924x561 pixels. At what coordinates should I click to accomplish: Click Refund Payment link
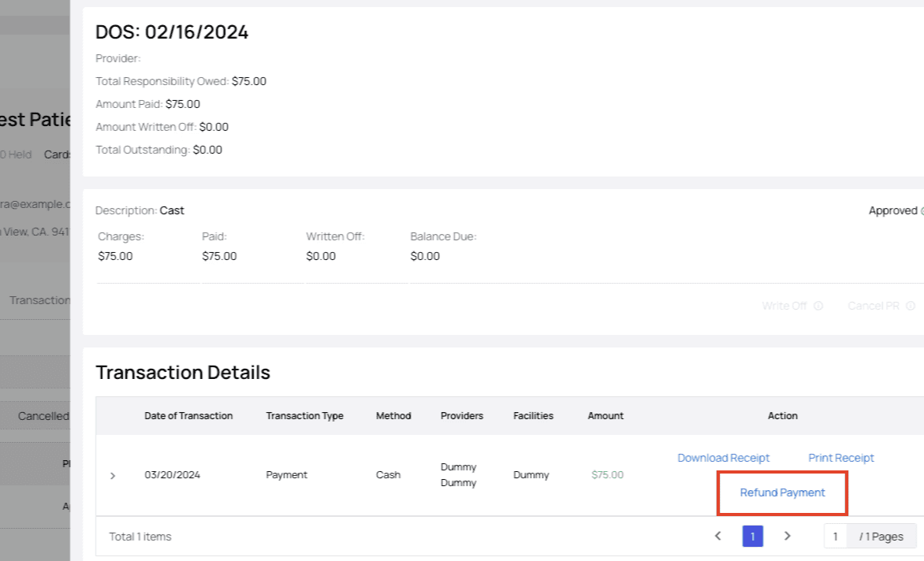782,492
